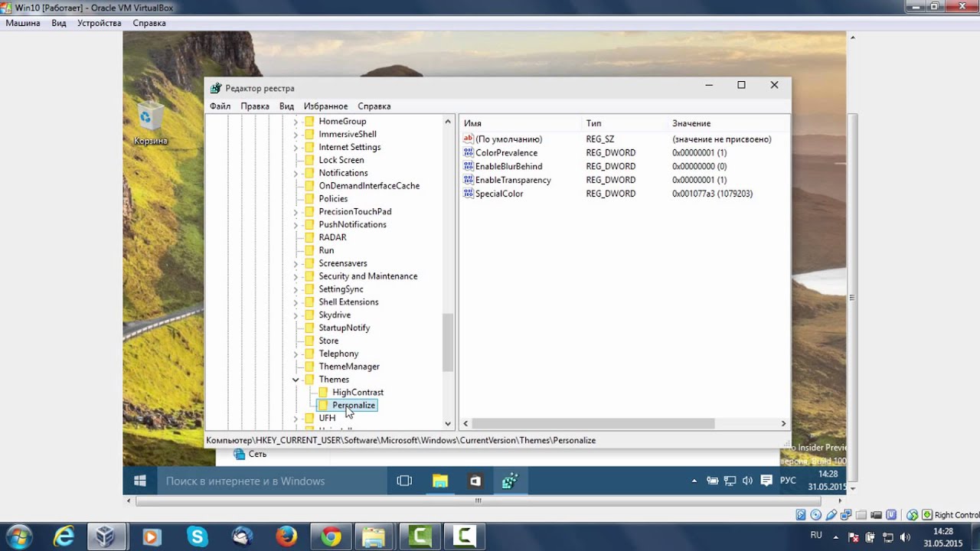This screenshot has height=551, width=980.
Task: Expand the Shell Extensions node
Action: click(296, 302)
